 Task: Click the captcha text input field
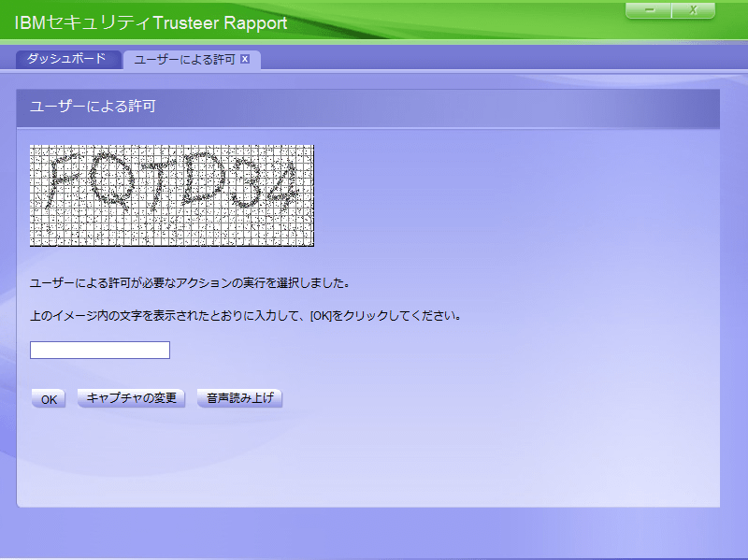[100, 351]
